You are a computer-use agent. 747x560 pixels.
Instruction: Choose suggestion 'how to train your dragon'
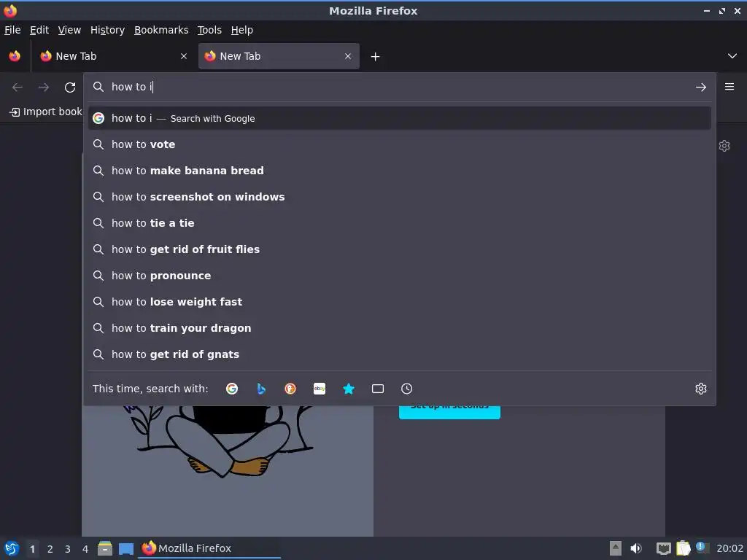tap(400, 328)
